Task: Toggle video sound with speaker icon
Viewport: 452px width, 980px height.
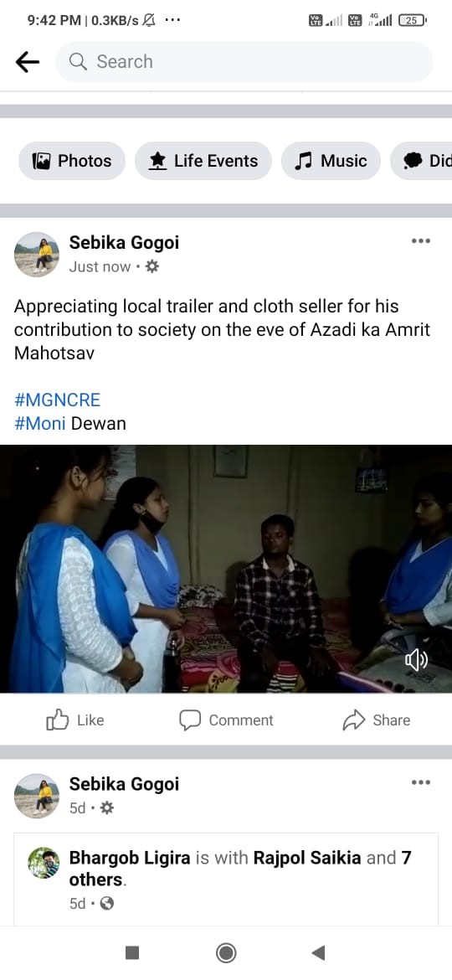Action: pyautogui.click(x=416, y=660)
